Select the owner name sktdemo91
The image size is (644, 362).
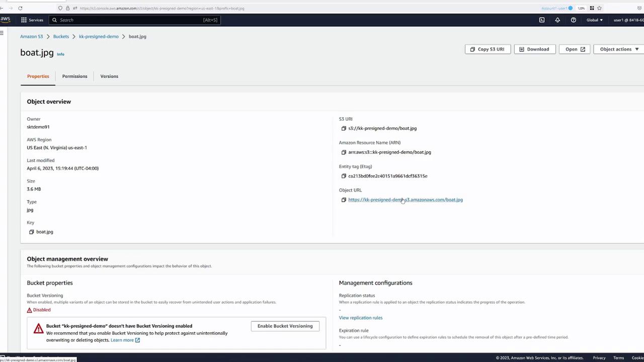click(38, 127)
